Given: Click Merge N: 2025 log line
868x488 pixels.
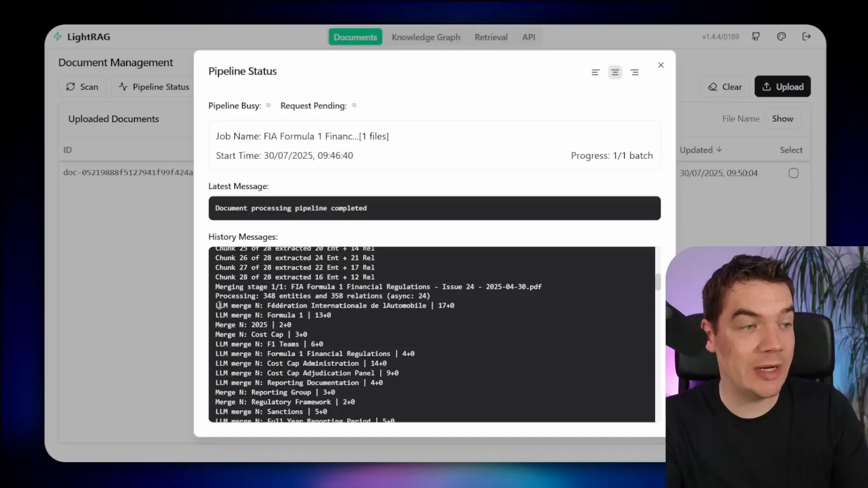Looking at the screenshot, I should (253, 325).
